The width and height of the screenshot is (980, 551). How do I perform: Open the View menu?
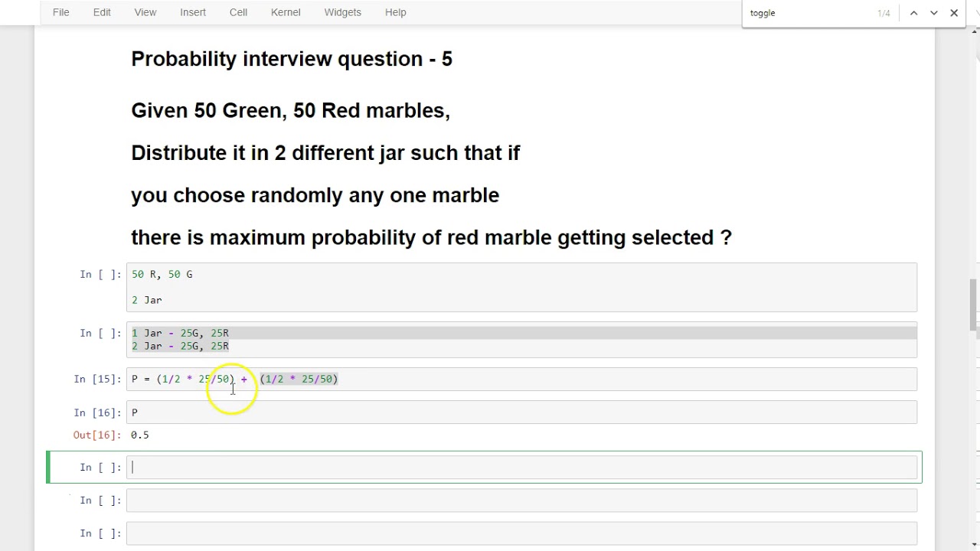145,12
